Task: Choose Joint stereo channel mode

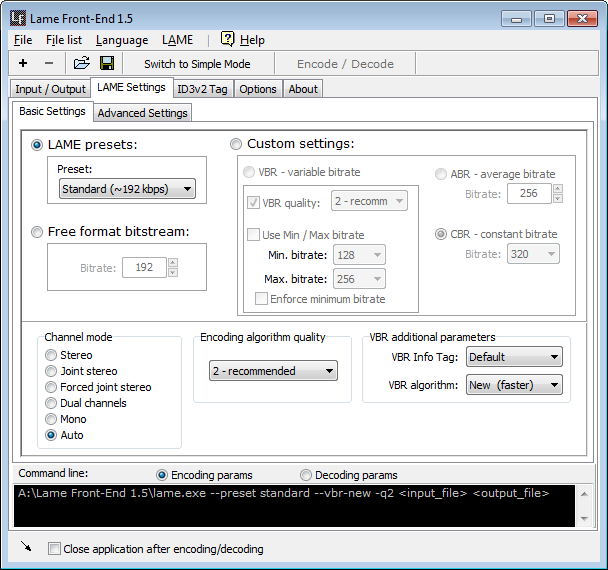Action: (51, 371)
